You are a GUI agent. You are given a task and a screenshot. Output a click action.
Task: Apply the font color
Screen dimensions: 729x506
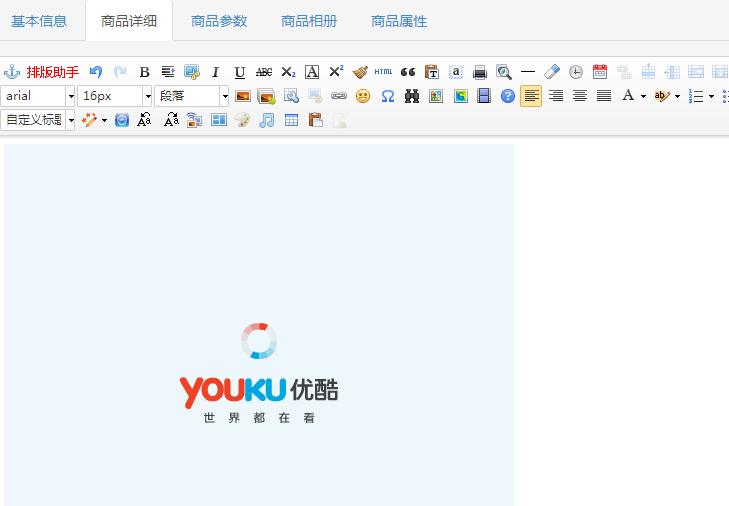[628, 96]
